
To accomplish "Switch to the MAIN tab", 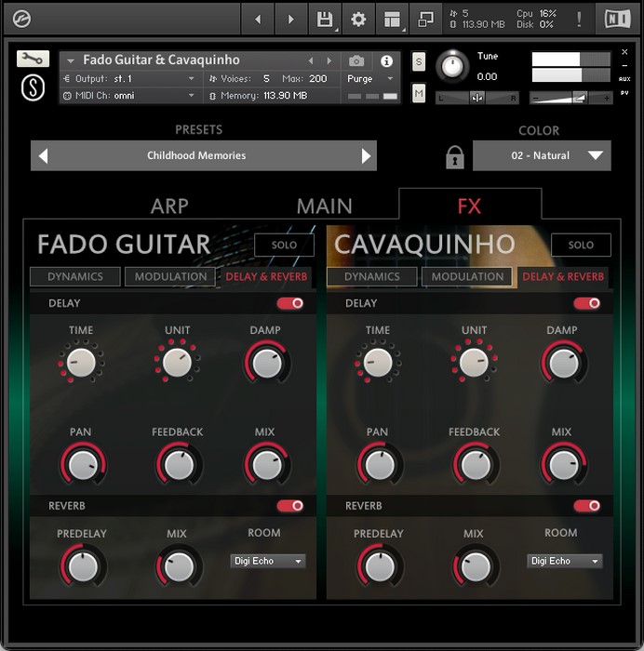I will (x=324, y=206).
